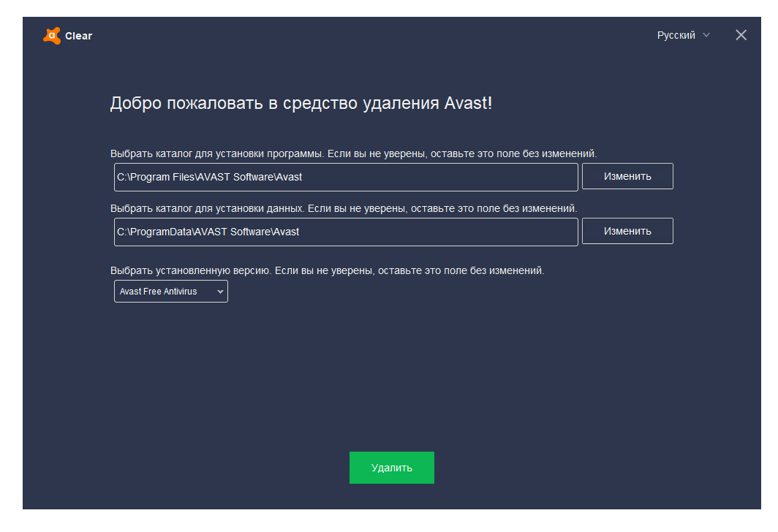Click Изменить for the data install directory
The height and width of the screenshot is (532, 778).
point(627,231)
